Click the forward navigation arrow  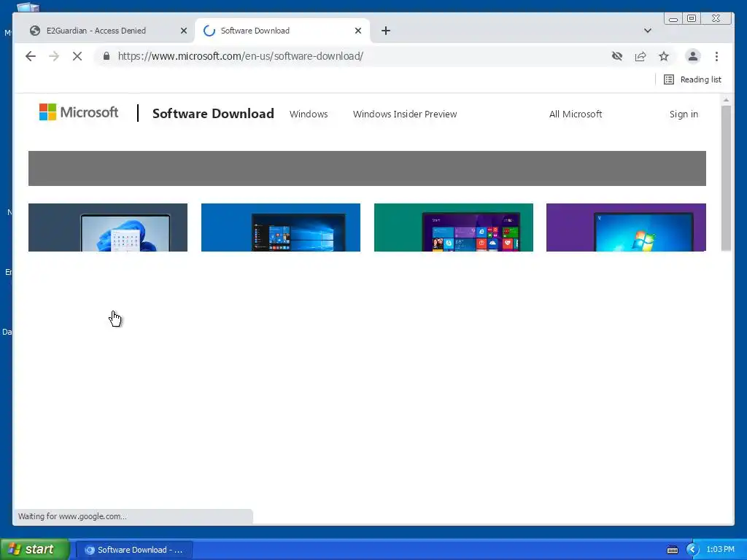tap(54, 56)
